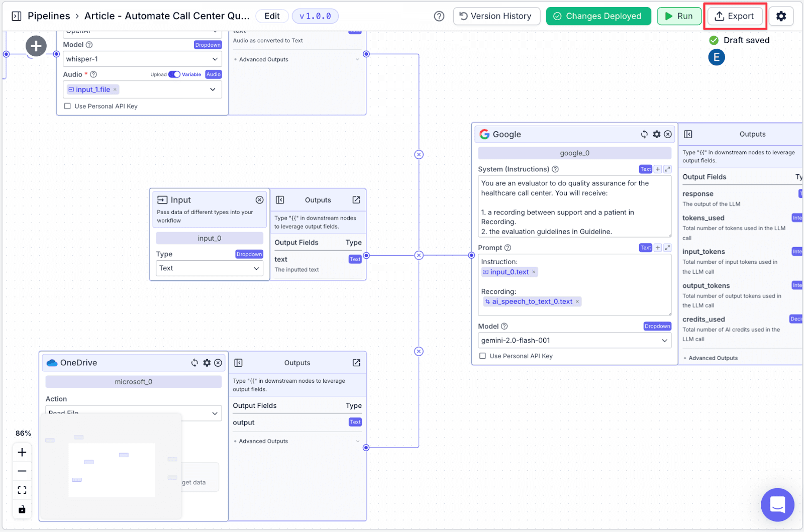Click the large plus add-node button
804x532 pixels.
click(x=36, y=46)
